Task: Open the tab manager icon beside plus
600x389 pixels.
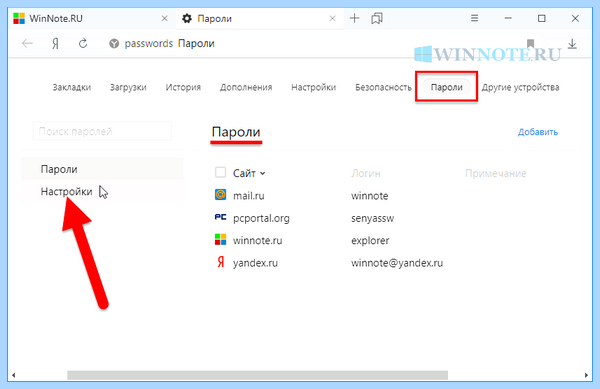Action: (377, 18)
